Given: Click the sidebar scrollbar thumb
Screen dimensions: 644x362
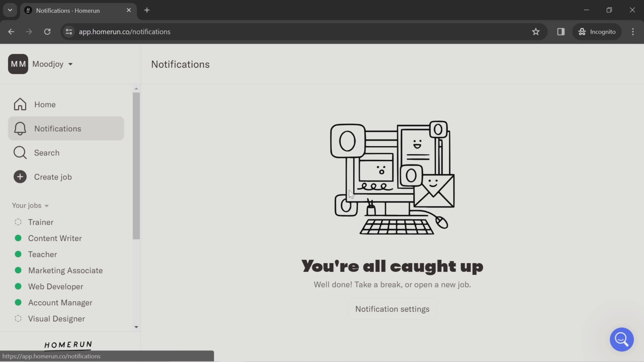Looking at the screenshot, I should (136, 166).
